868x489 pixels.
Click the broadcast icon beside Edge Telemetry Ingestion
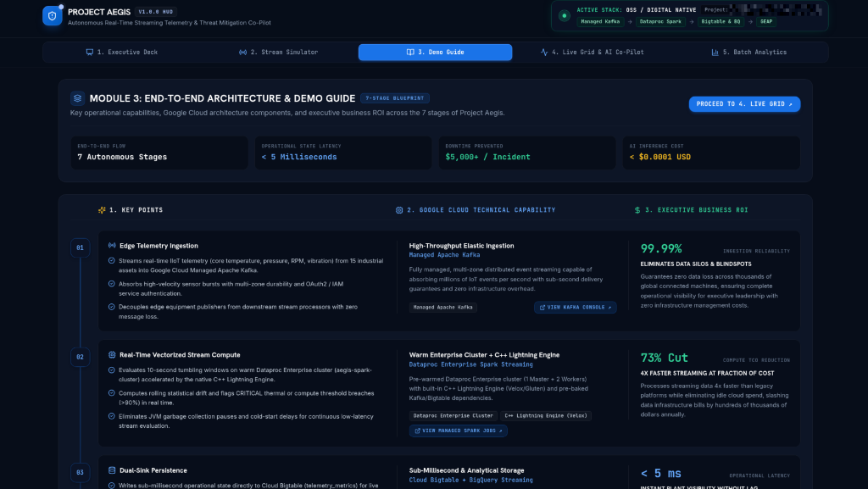pos(112,246)
